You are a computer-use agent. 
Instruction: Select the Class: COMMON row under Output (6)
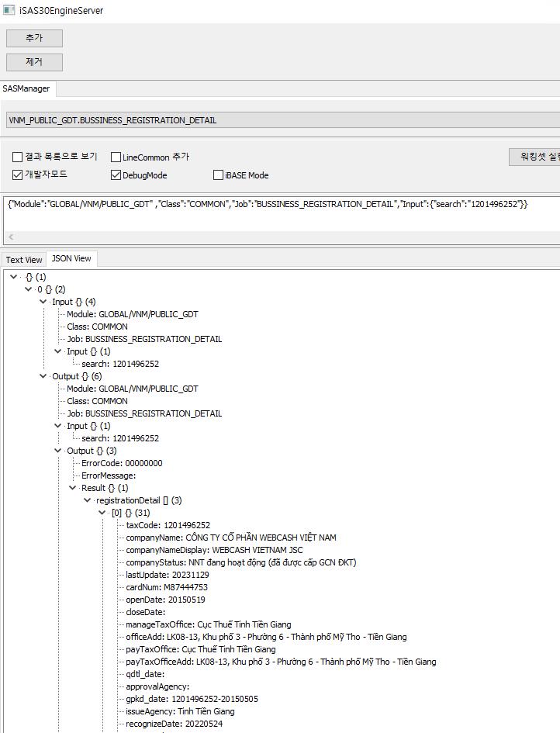click(97, 401)
